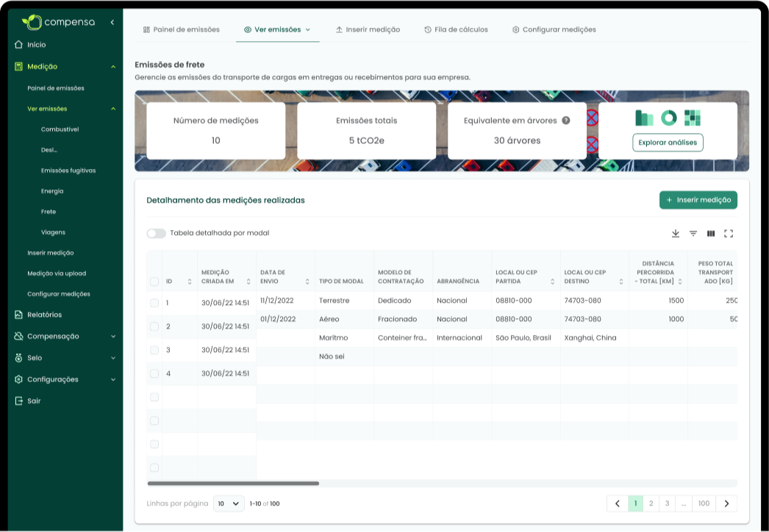Toggle Tabela detalhada por modal switch
Viewport: 769px width, 532px height.
156,234
